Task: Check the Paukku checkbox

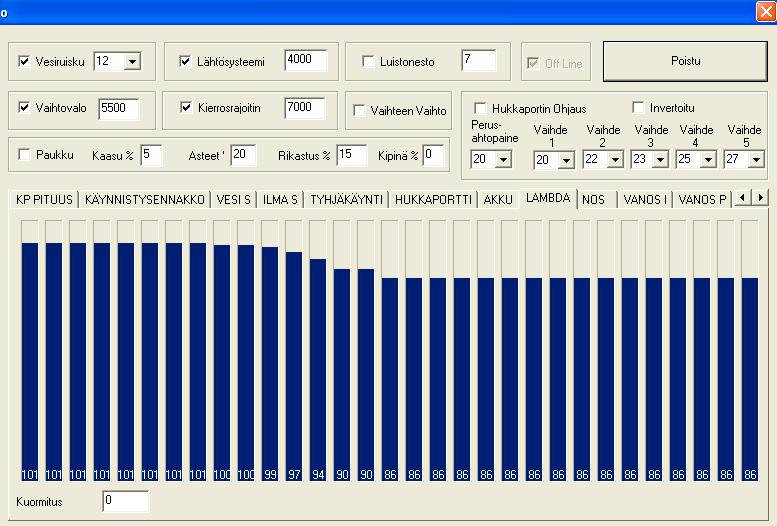Action: pyautogui.click(x=24, y=154)
